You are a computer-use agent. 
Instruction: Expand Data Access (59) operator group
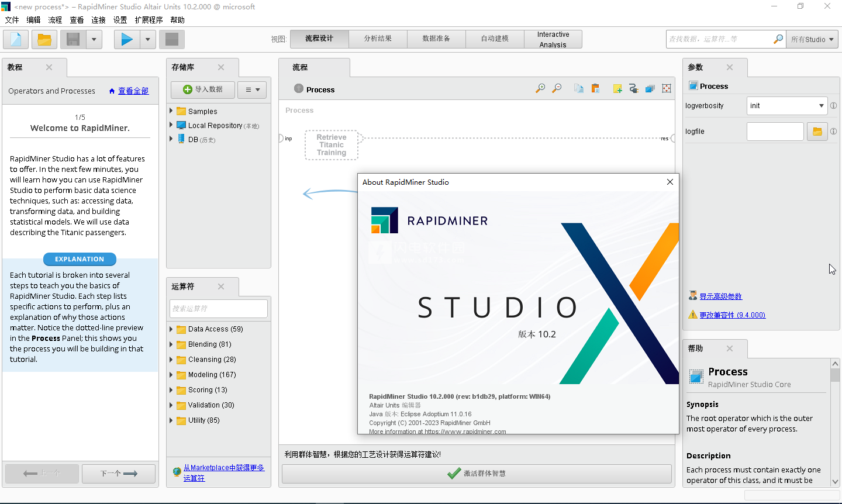(x=171, y=329)
